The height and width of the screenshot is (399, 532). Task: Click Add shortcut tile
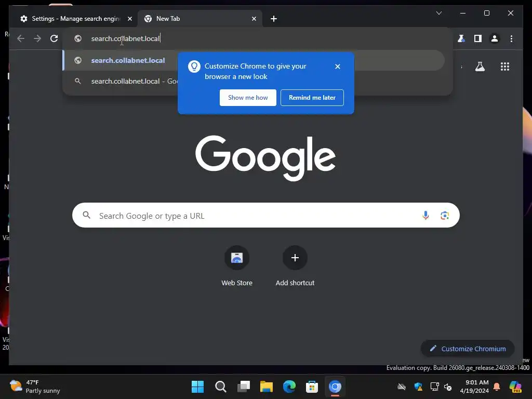[295, 267]
